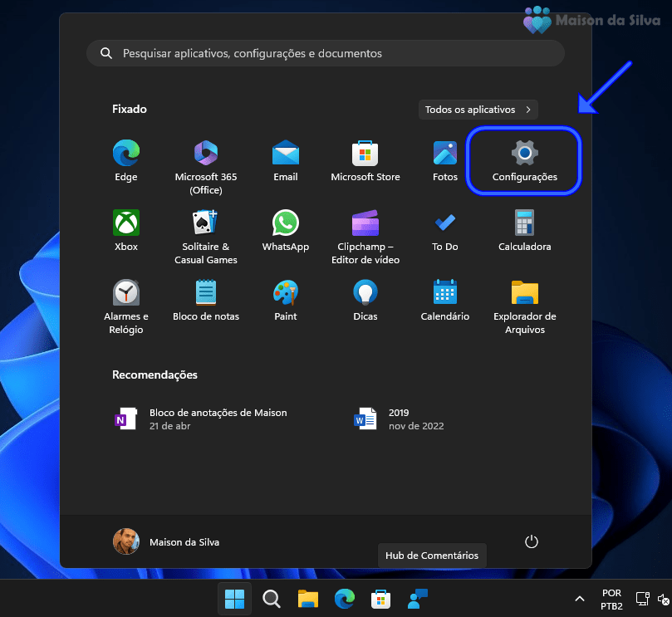The image size is (672, 617).
Task: Open the Feedback Hub taskbar icon
Action: click(418, 599)
